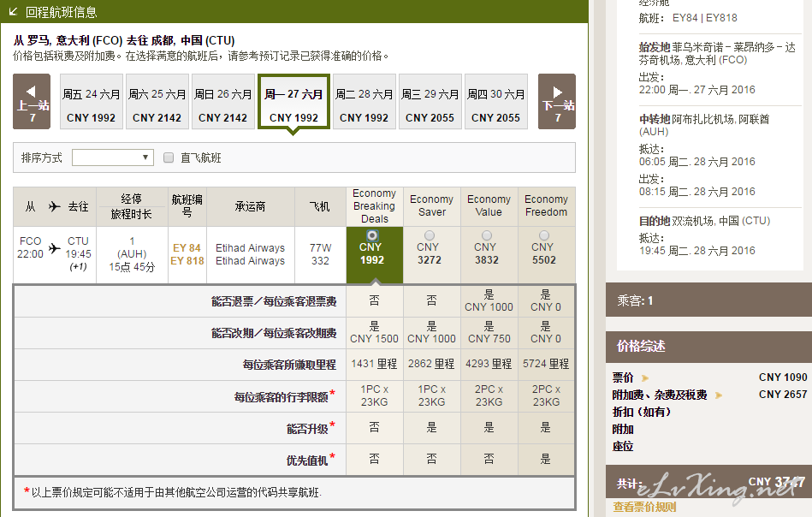The image size is (812, 517).
Task: Click the Economy Saver column header
Action: click(x=432, y=206)
